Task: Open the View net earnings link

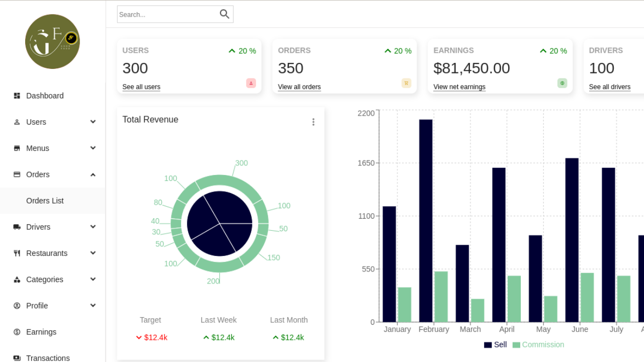Action: (x=459, y=87)
